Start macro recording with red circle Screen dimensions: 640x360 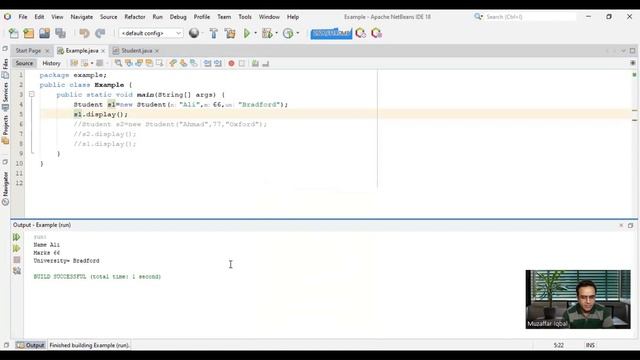[x=231, y=63]
